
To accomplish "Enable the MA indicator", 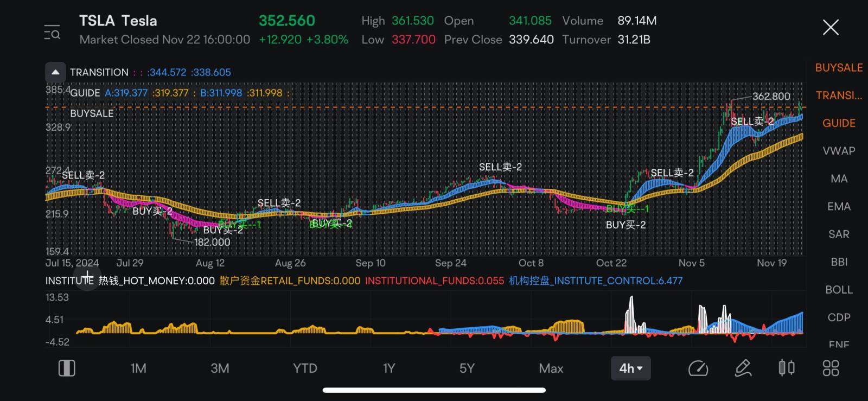I will 839,179.
